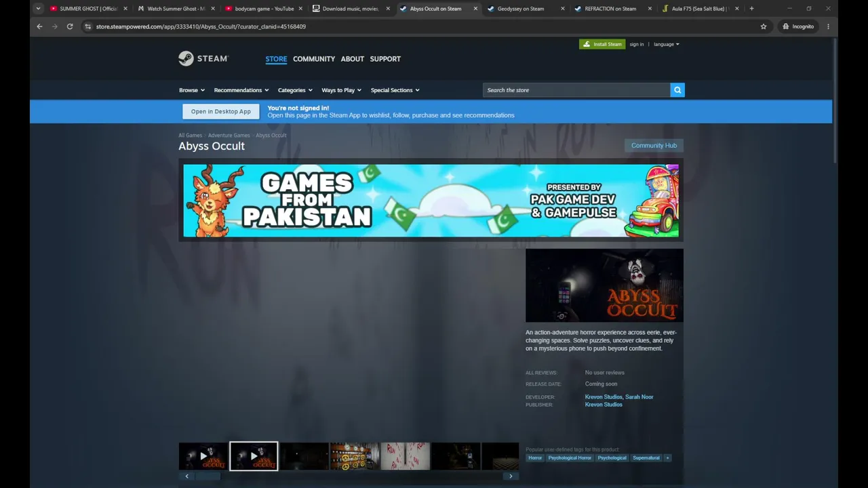Click the Incognito indicator
The width and height of the screenshot is (868, 488).
798,26
